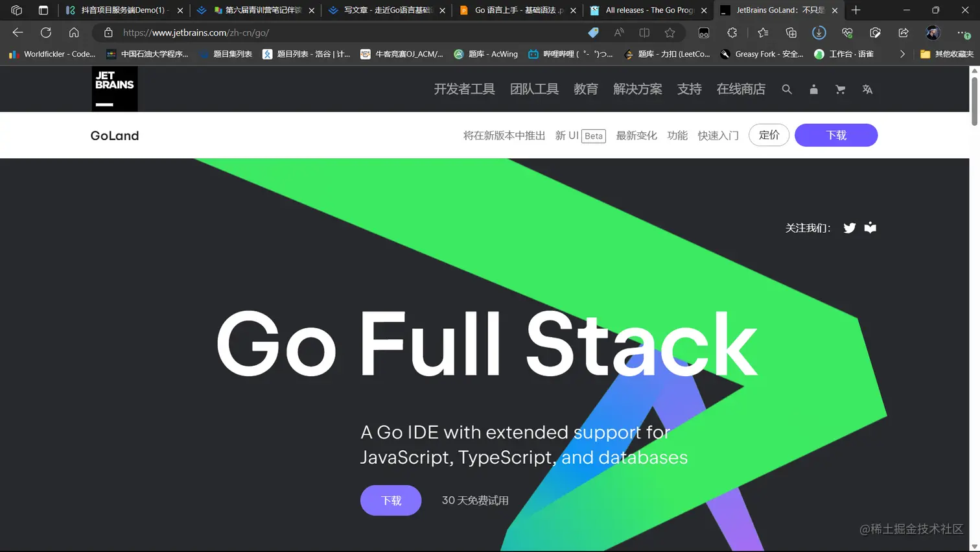Image resolution: width=980 pixels, height=552 pixels.
Task: Click the JetBrains logo
Action: click(x=115, y=89)
